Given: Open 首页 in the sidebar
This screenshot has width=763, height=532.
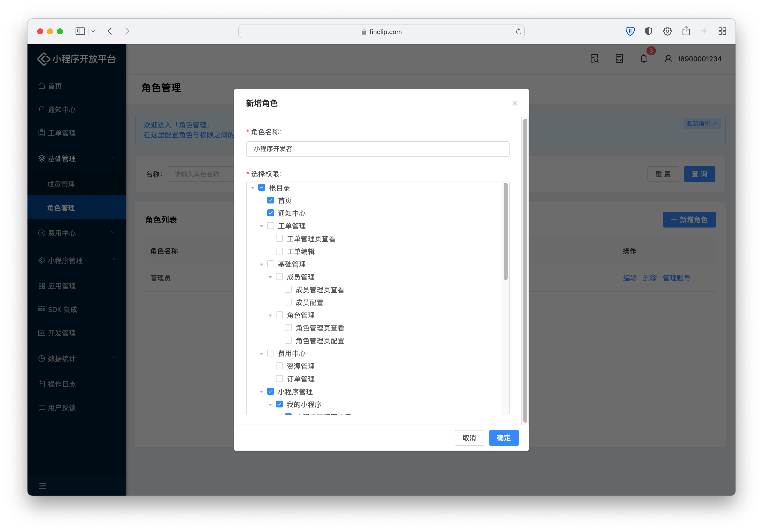Looking at the screenshot, I should (77, 86).
